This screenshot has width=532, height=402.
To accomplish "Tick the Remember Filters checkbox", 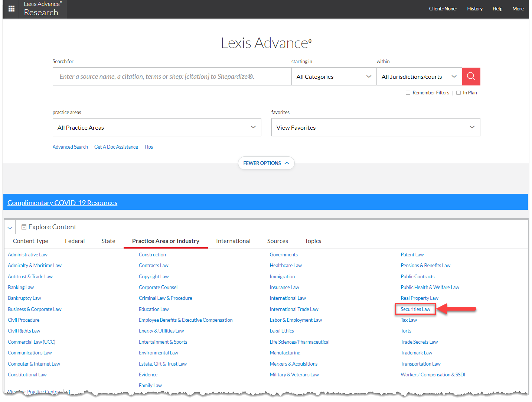I will pyautogui.click(x=408, y=93).
